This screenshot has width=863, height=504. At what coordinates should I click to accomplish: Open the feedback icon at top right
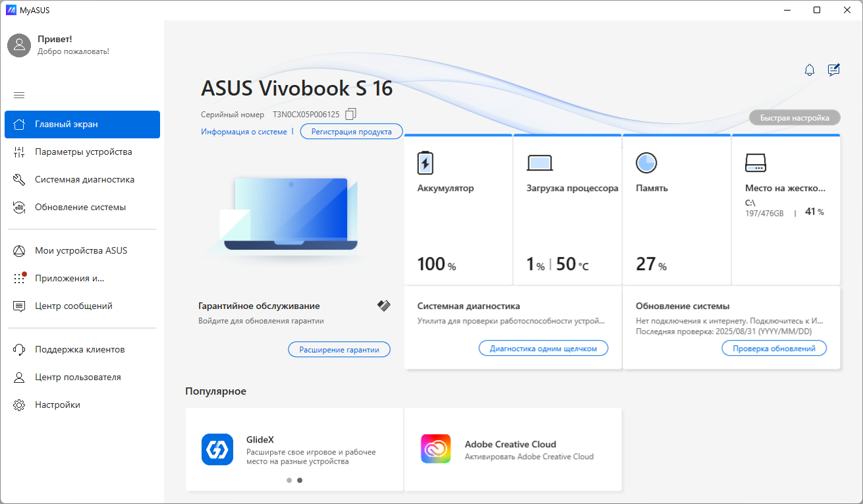pyautogui.click(x=834, y=70)
